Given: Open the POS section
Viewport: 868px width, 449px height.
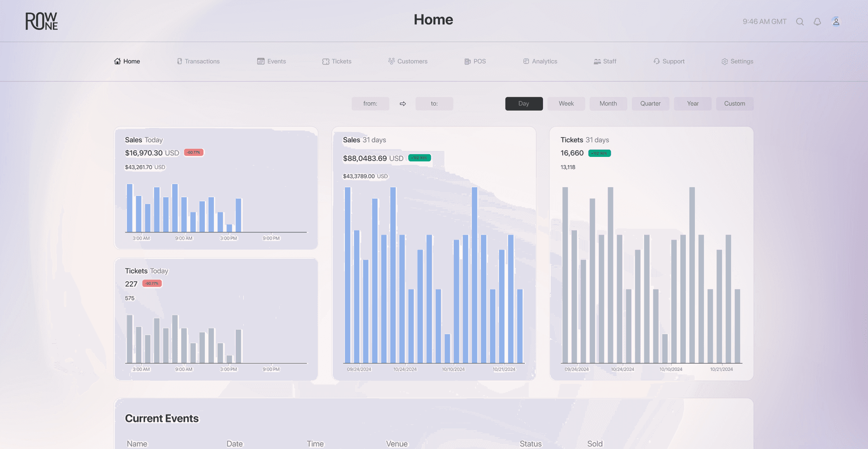Looking at the screenshot, I should tap(475, 61).
